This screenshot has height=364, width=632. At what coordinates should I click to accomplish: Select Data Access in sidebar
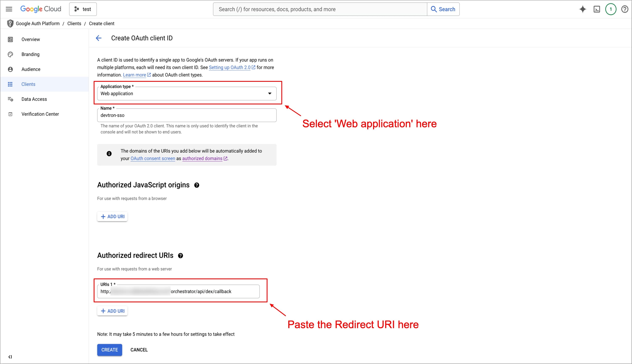point(34,99)
